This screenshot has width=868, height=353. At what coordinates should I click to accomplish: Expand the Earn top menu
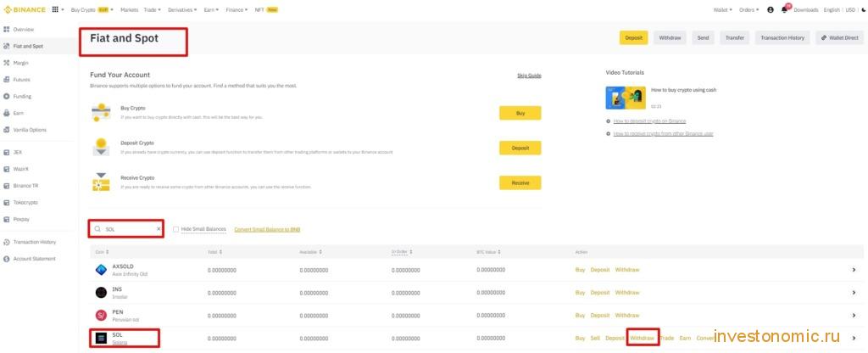click(211, 10)
